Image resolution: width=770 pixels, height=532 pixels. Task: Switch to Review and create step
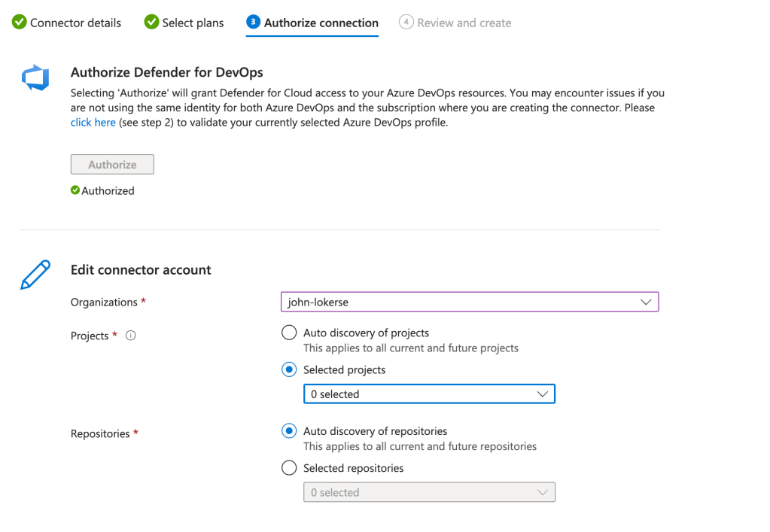(x=464, y=23)
